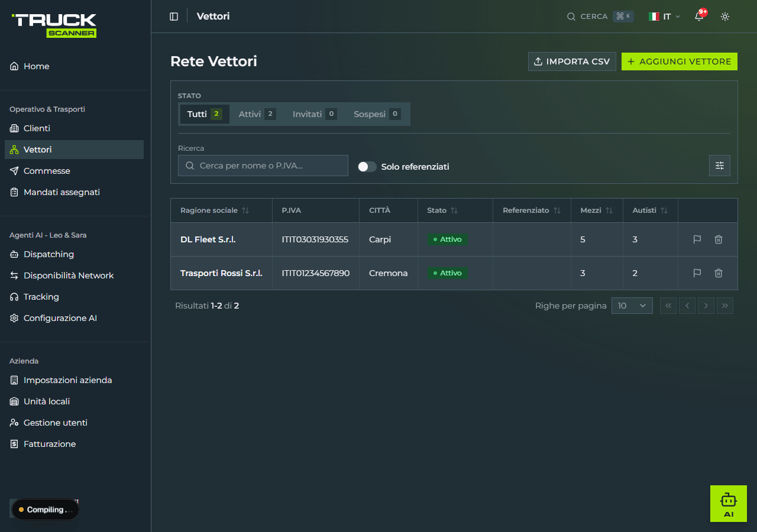This screenshot has height=532, width=757.
Task: Click the Compiling status indicator
Action: click(46, 510)
